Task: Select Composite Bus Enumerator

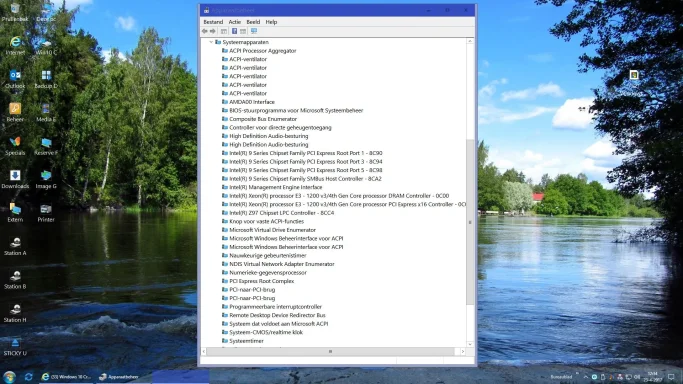Action: (x=263, y=119)
